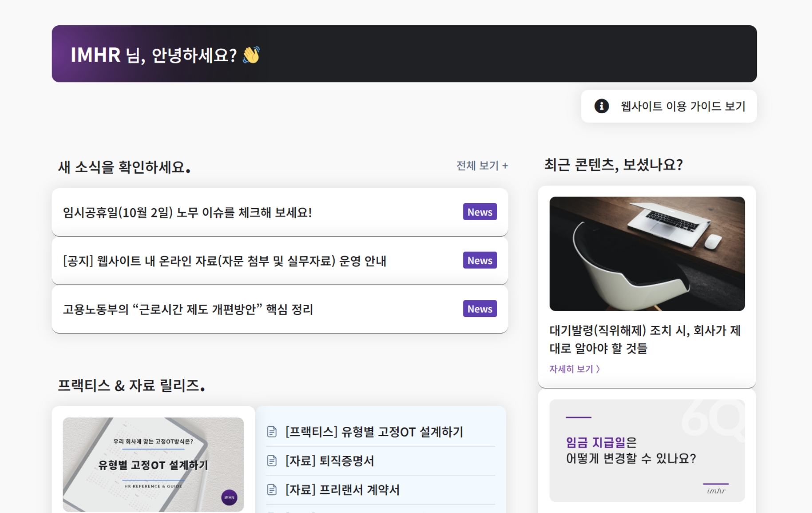This screenshot has height=513, width=812.
Task: Click the waving hand emoji in banner
Action: click(x=251, y=55)
